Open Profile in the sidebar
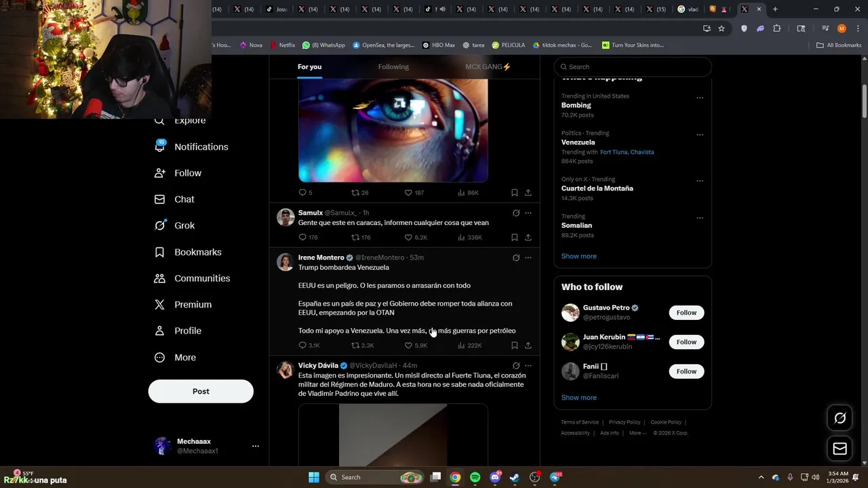Screen dimensions: 868x488 coord(178,331)
